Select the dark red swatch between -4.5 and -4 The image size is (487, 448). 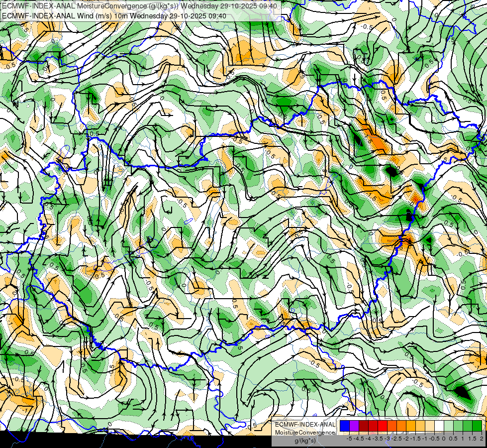pos(364,426)
